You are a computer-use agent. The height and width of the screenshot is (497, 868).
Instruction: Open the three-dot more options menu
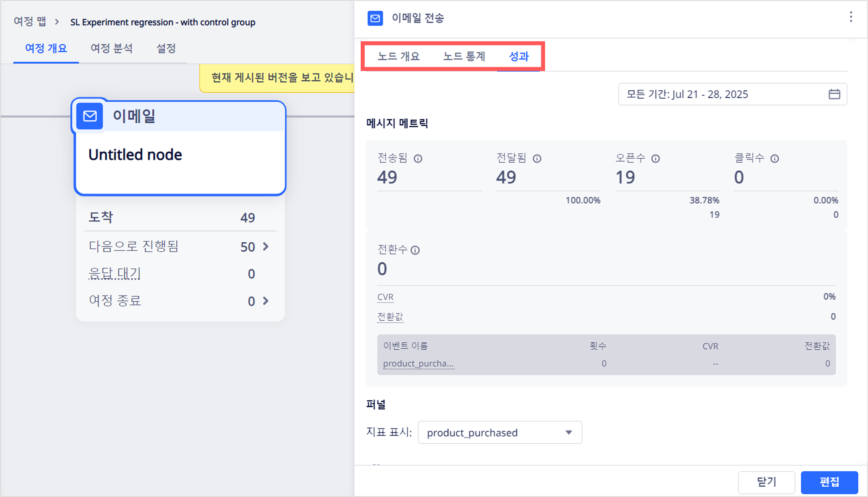click(x=851, y=17)
